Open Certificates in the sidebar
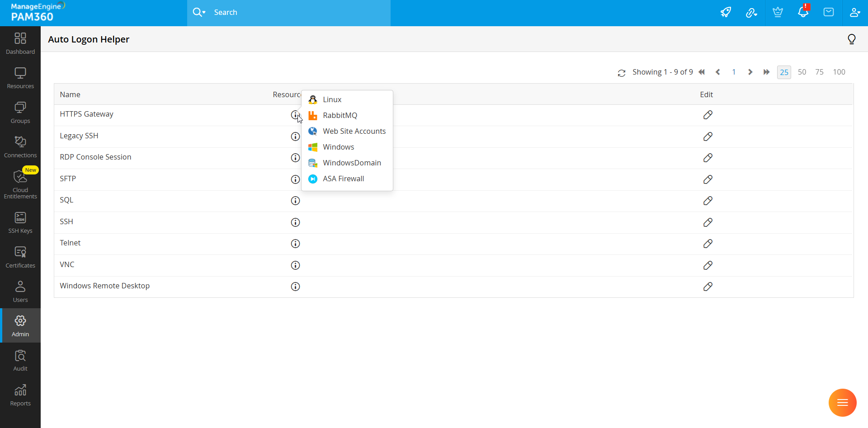Image resolution: width=868 pixels, height=428 pixels. tap(20, 257)
